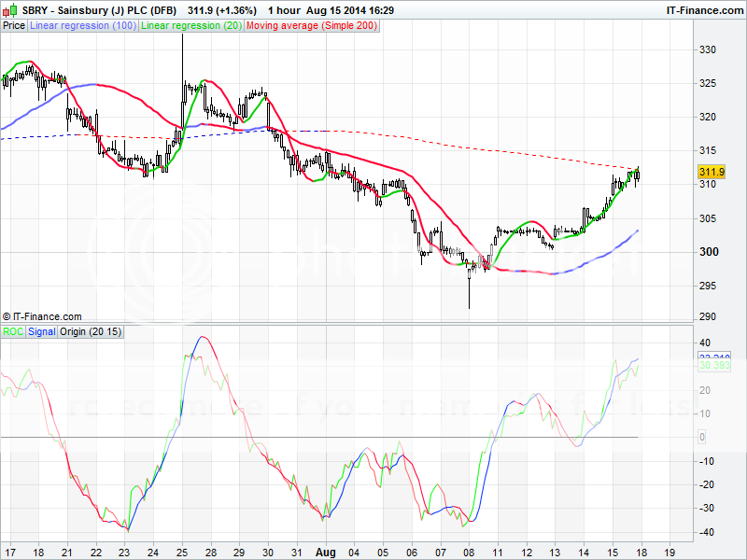The width and height of the screenshot is (747, 560).
Task: Click the candlestick chart icon beside SBRY
Action: (9, 9)
